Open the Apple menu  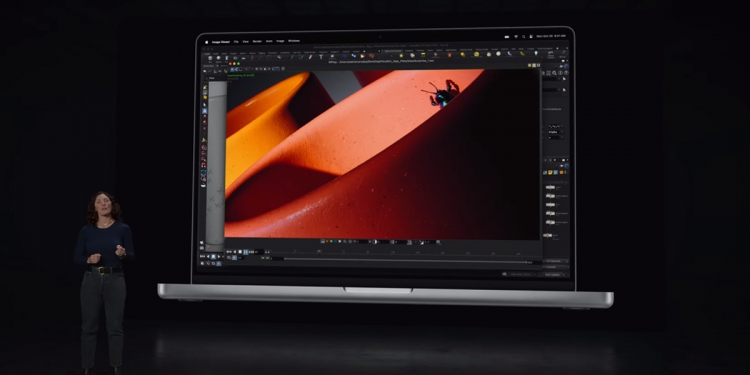(x=206, y=42)
